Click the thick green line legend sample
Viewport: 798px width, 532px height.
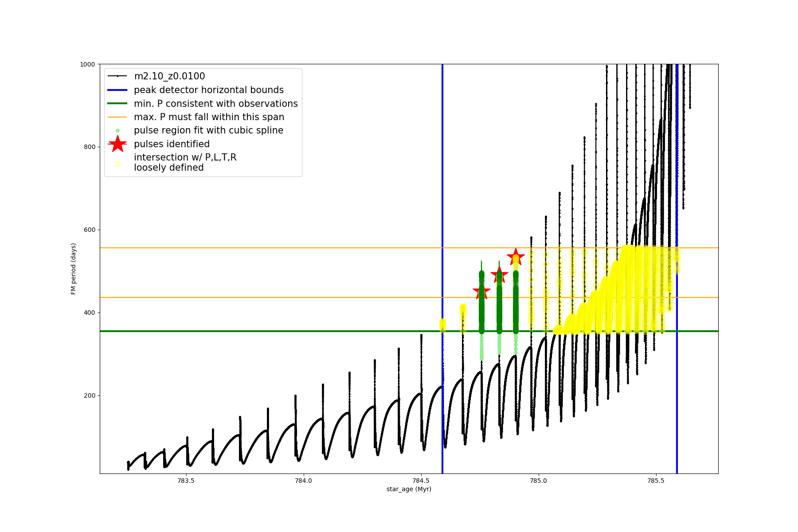pyautogui.click(x=117, y=104)
